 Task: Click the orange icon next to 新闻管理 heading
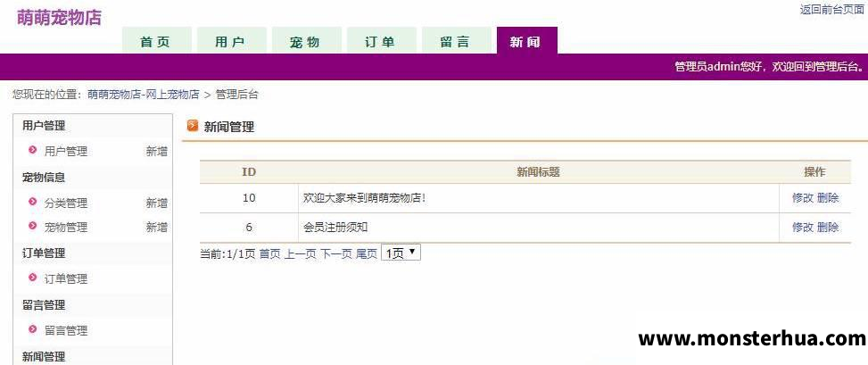(x=193, y=126)
